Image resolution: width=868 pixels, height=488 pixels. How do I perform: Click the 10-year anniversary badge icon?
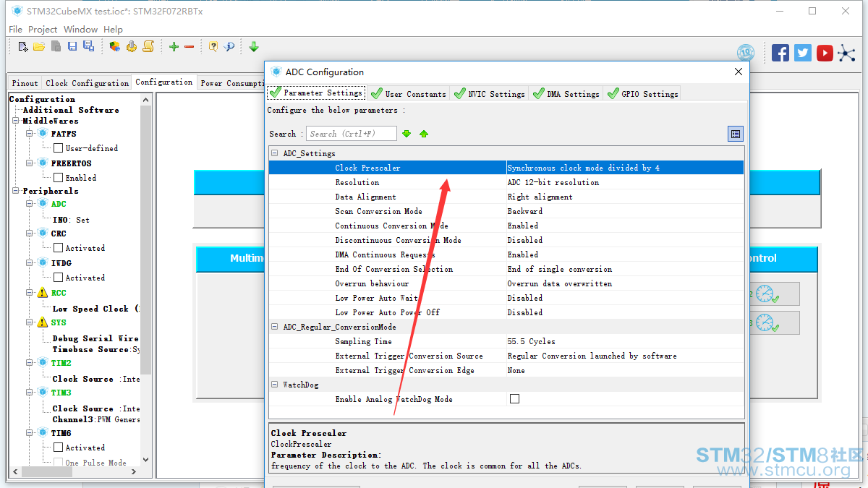coord(746,53)
